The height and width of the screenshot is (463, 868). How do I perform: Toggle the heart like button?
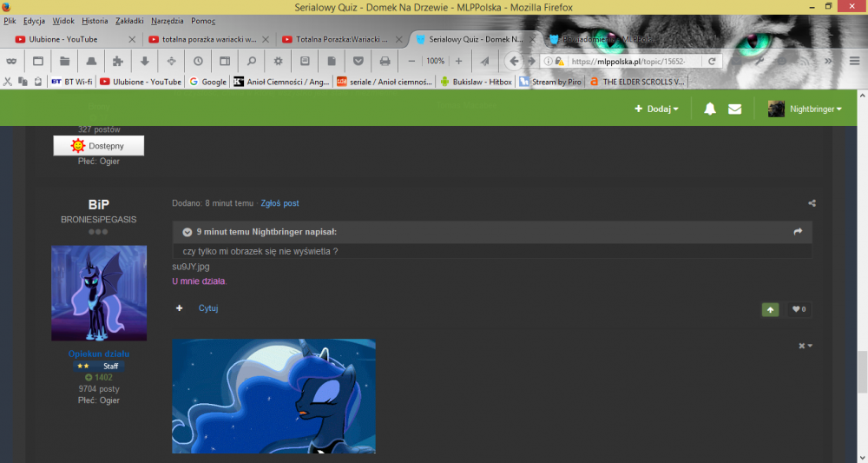pyautogui.click(x=798, y=309)
